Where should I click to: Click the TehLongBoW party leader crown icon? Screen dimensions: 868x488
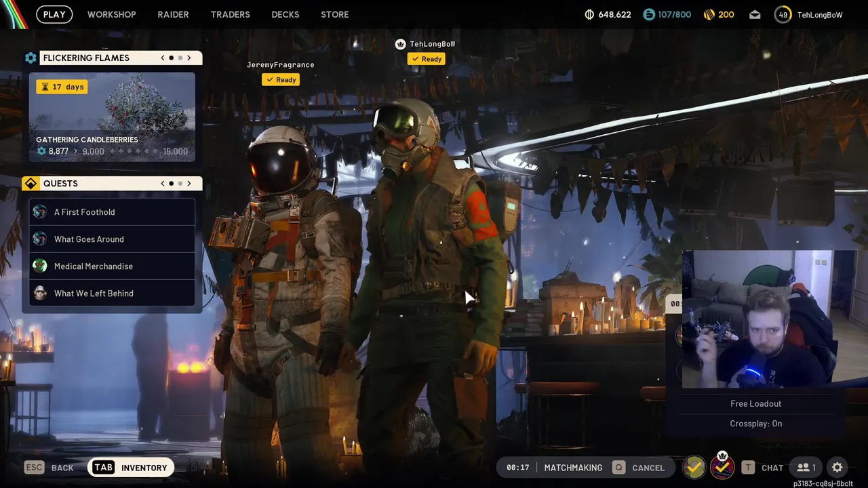(x=400, y=44)
